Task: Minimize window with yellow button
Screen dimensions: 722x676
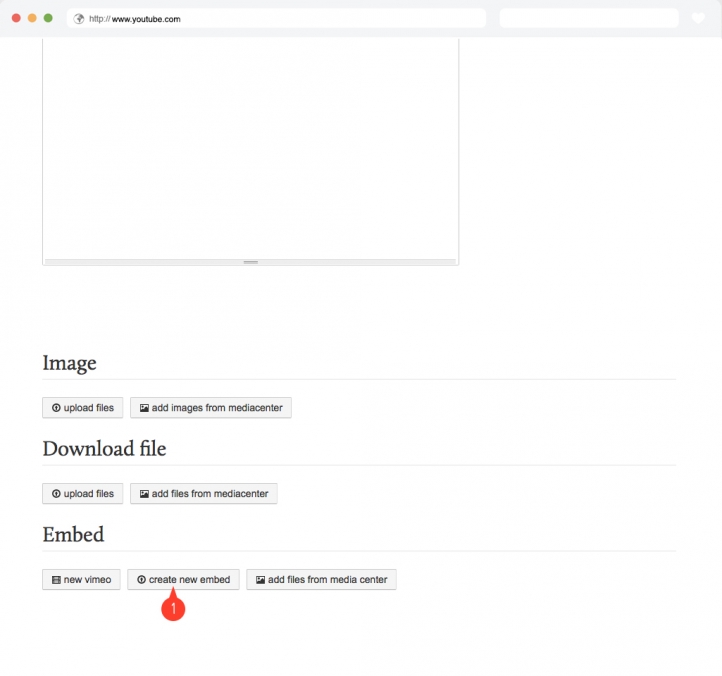Action: pos(32,18)
